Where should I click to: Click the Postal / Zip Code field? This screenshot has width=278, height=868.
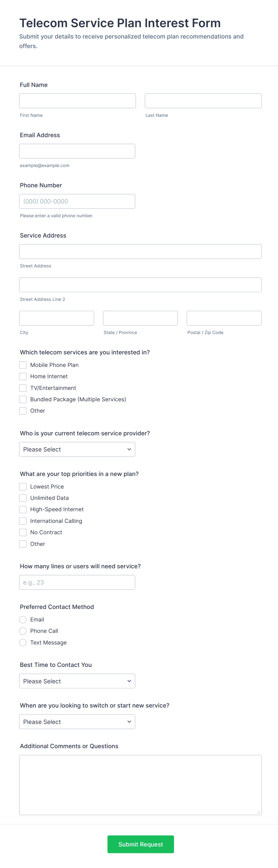pyautogui.click(x=224, y=318)
